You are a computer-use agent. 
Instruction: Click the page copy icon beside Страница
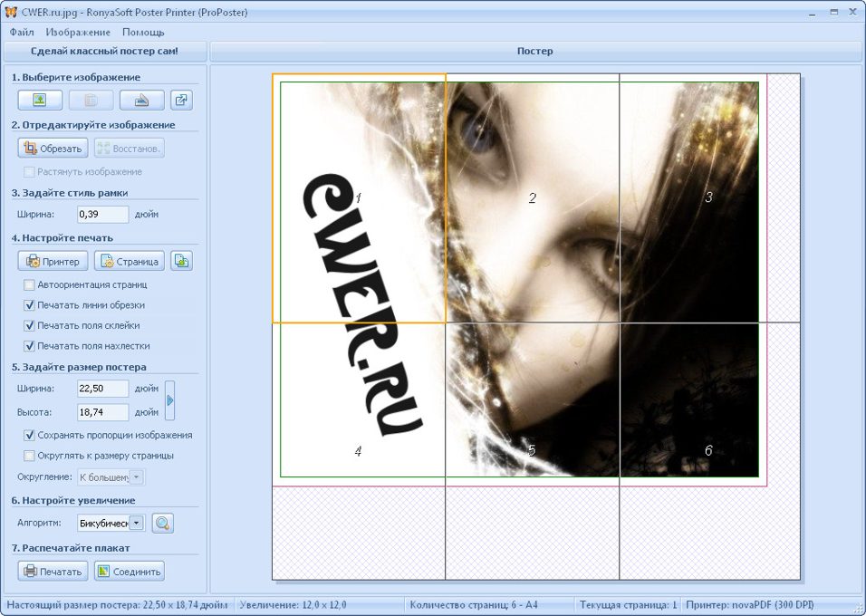[x=181, y=262]
